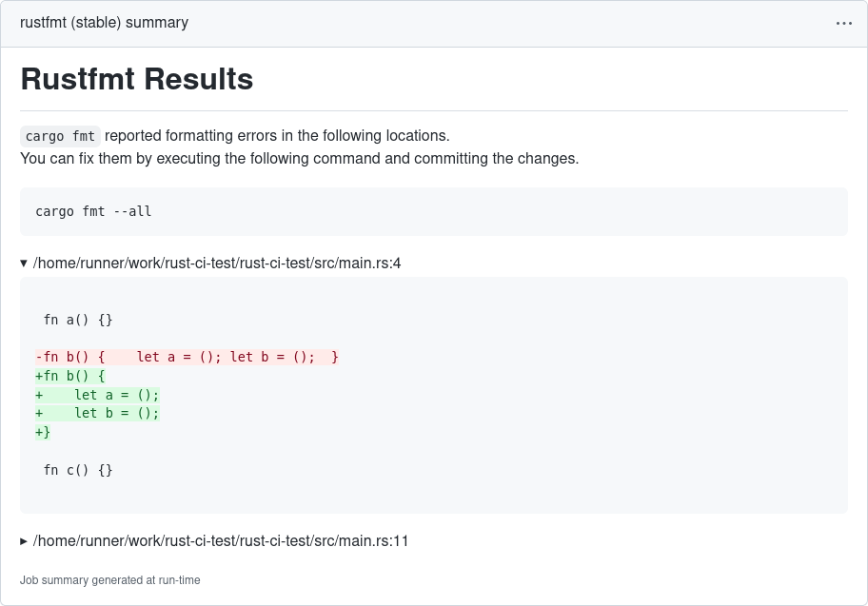The height and width of the screenshot is (606, 868).
Task: Click the disclosure arrow for the expanded diff
Action: [x=24, y=263]
